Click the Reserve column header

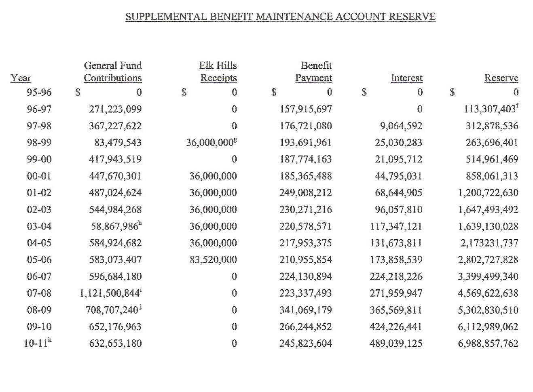click(x=501, y=78)
